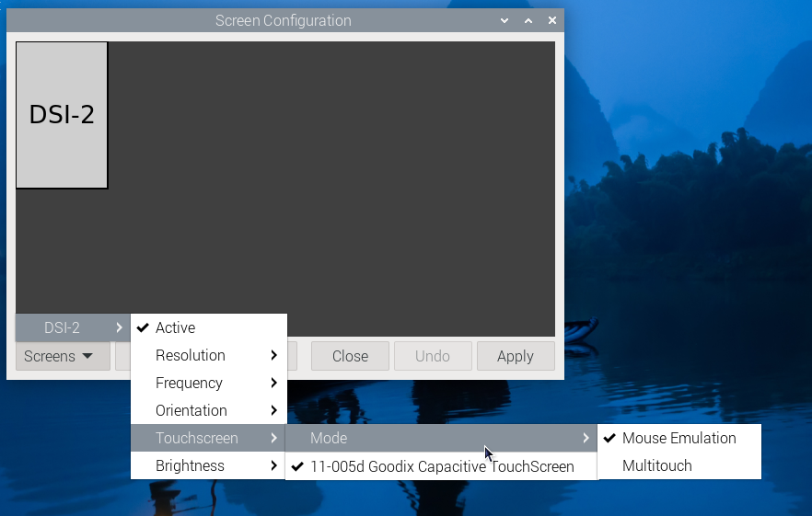Click the window maximize chevron icon
The height and width of the screenshot is (516, 812).
click(528, 20)
